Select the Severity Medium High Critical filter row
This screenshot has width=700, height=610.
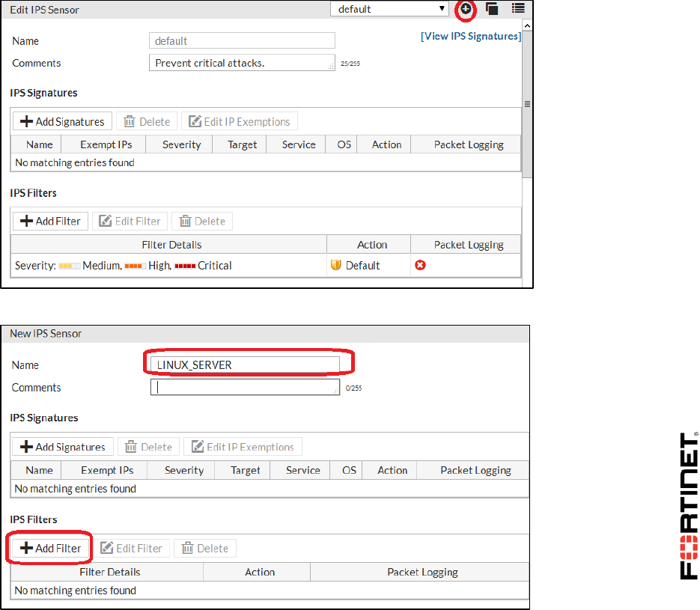266,266
